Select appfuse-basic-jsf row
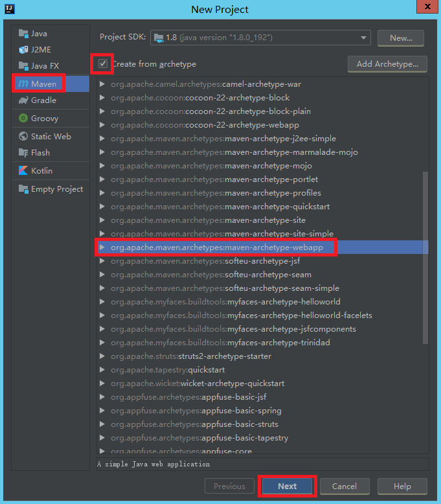This screenshot has width=441, height=504. [263, 397]
